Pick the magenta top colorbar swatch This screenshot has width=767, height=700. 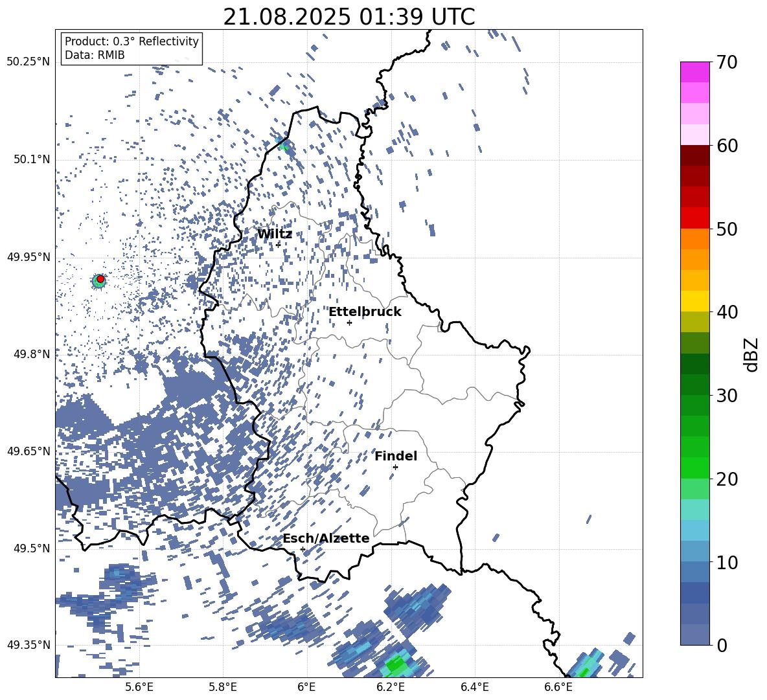(694, 72)
